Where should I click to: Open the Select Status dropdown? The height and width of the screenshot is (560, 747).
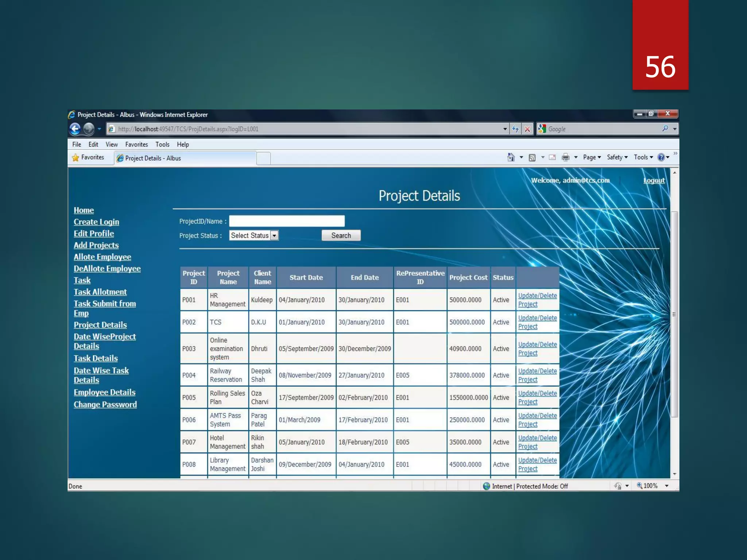point(274,236)
